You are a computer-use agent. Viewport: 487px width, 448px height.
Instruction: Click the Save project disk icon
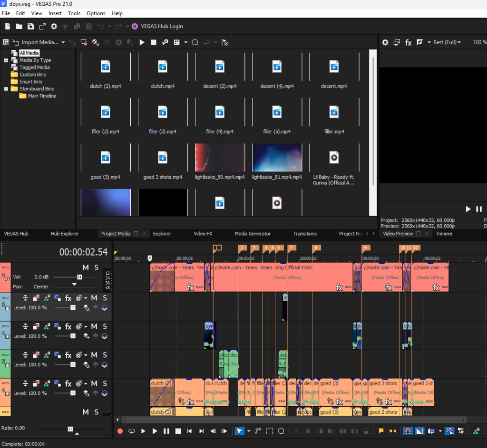[30, 27]
